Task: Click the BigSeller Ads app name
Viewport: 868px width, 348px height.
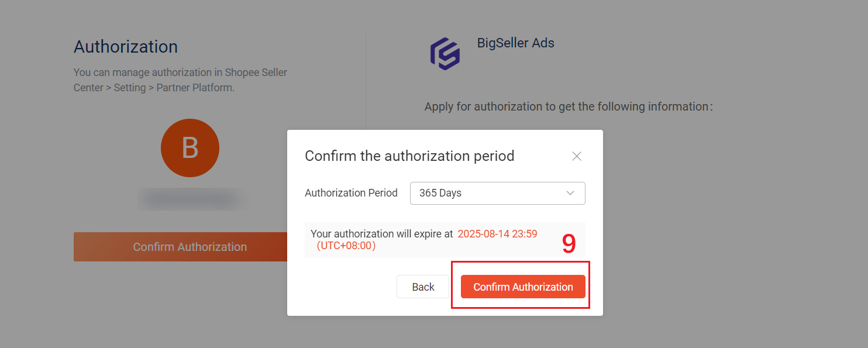Action: click(516, 43)
